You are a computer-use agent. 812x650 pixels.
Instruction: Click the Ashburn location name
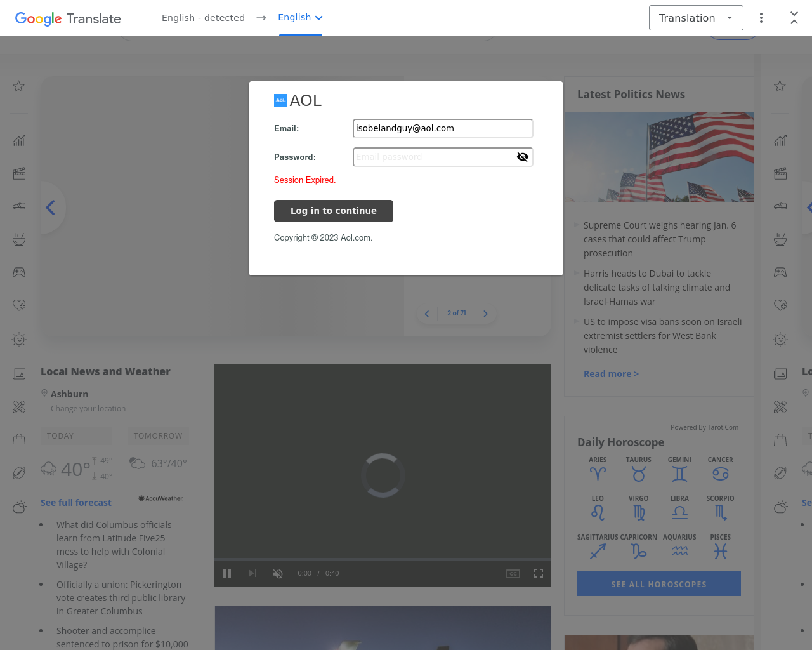[70, 394]
